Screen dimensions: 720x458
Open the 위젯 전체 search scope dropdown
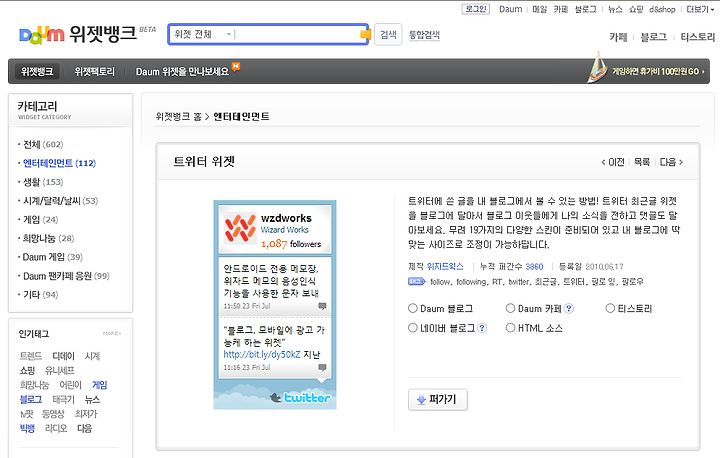click(x=202, y=34)
